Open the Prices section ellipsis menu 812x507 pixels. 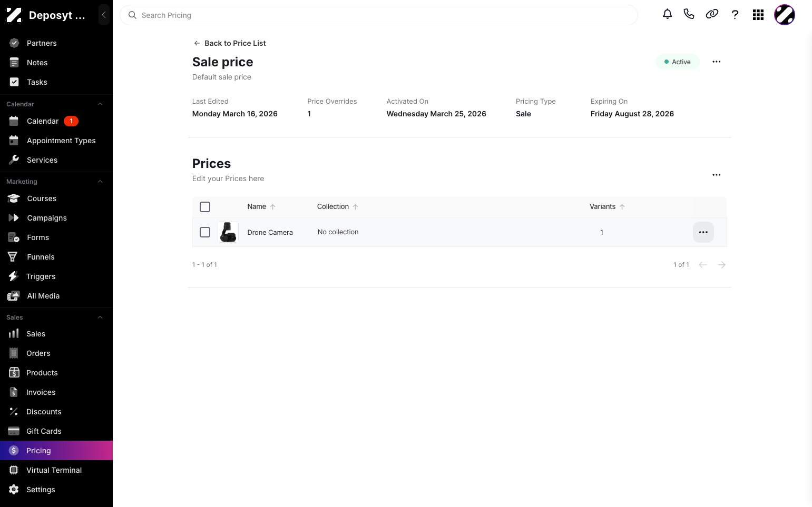tap(717, 175)
